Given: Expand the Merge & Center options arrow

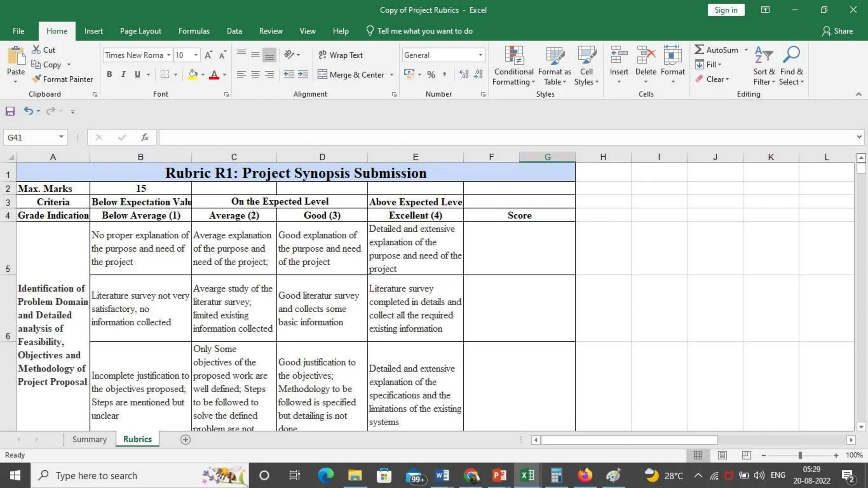Looking at the screenshot, I should coord(392,75).
